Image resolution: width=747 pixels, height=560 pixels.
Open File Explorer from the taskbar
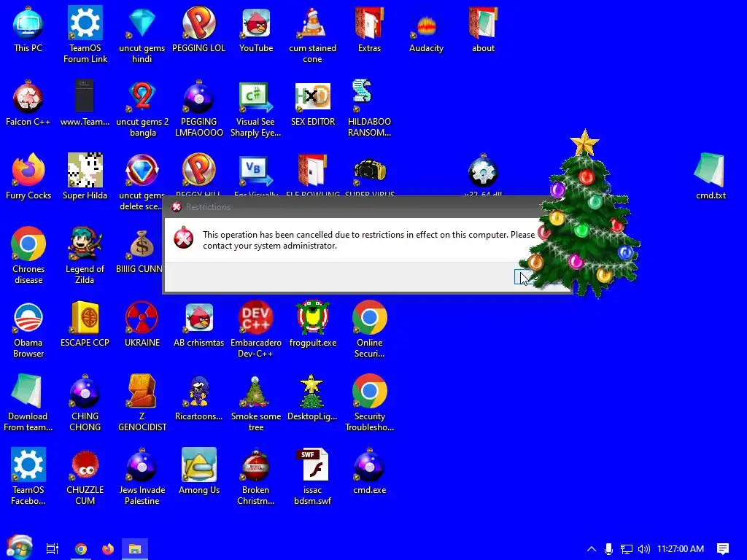click(x=135, y=548)
